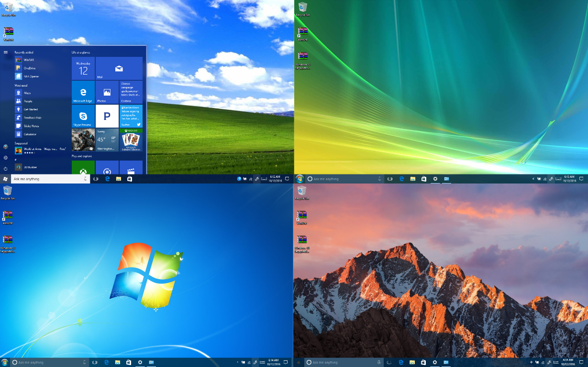The image size is (588, 367).
Task: Click the 6:13 AM clock
Action: tap(569, 179)
